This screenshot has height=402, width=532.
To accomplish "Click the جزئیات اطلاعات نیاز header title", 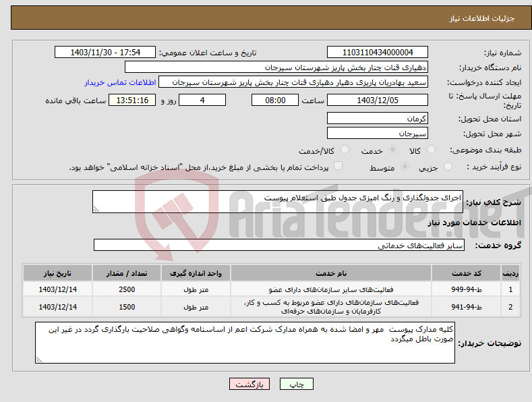I will click(482, 18).
